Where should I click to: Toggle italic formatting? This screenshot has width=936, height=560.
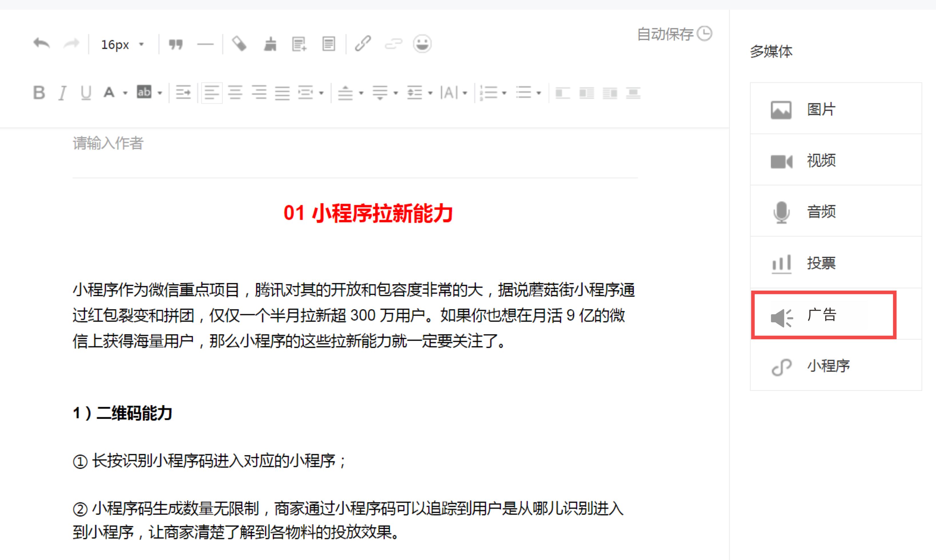[x=63, y=93]
